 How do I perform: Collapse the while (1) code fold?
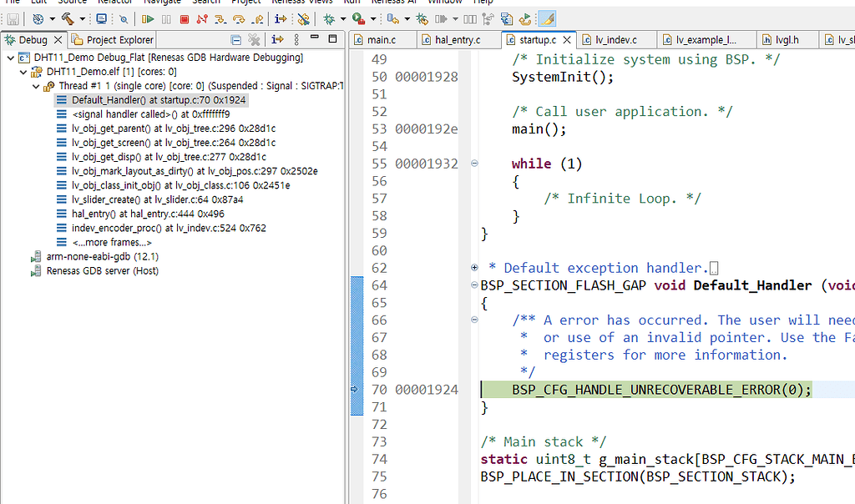474,164
